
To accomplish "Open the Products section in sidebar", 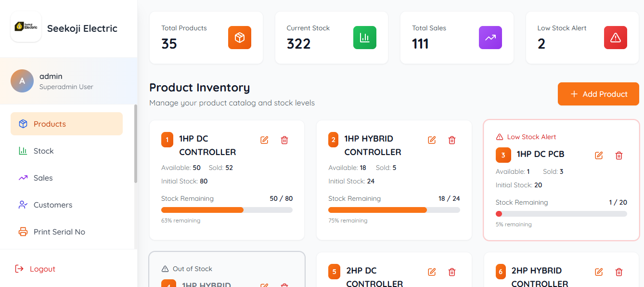I will pyautogui.click(x=66, y=124).
